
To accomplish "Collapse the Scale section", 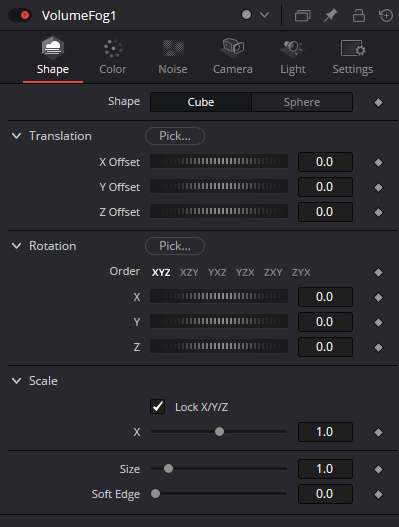I will pyautogui.click(x=16, y=380).
